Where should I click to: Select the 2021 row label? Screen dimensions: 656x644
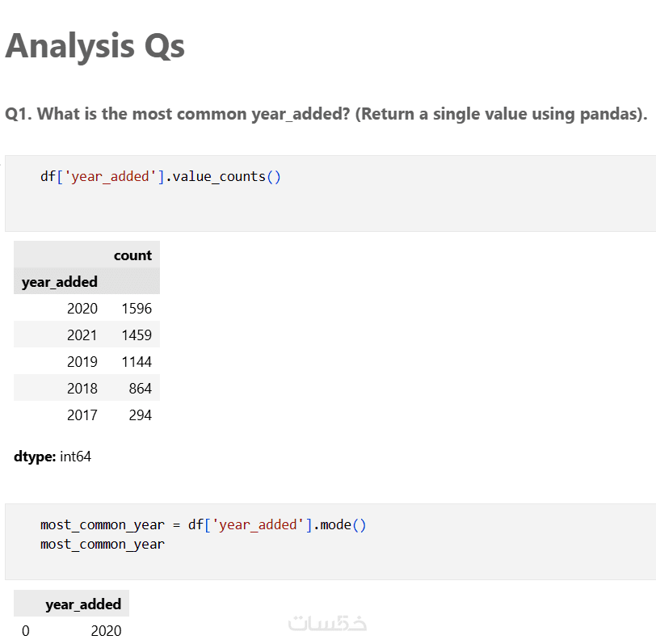coord(82,335)
